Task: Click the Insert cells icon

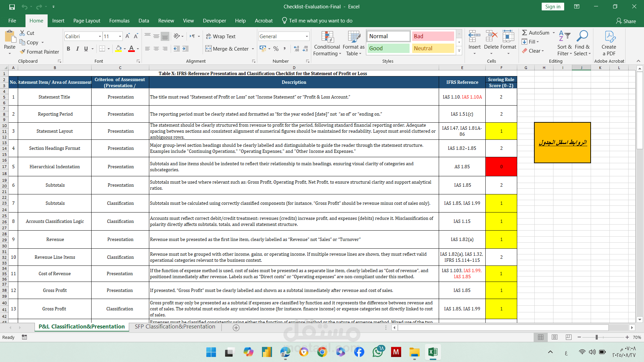Action: (x=474, y=36)
